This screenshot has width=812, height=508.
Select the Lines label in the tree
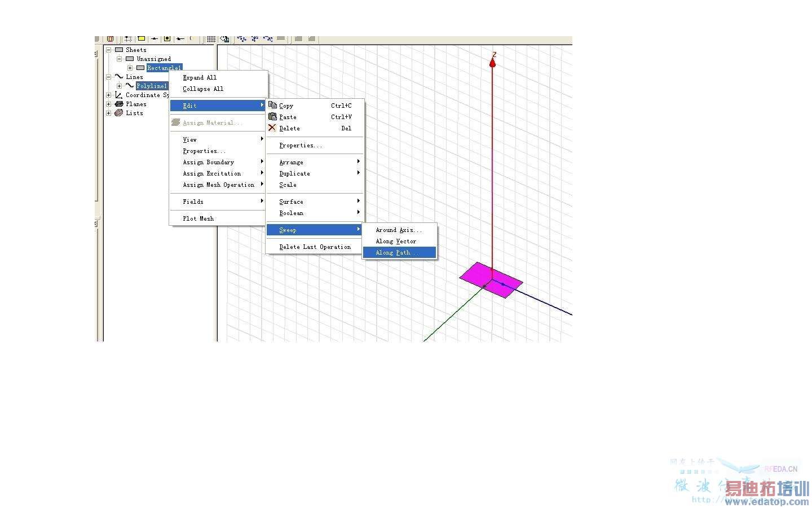(x=134, y=77)
